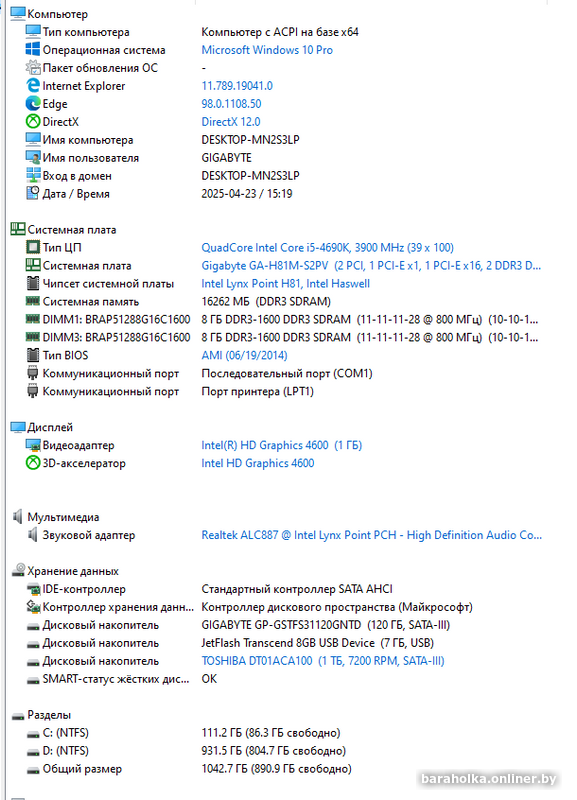Image resolution: width=577 pixels, height=800 pixels.
Task: Click the speaker icon beside Звуковой адаптер
Action: (33, 535)
